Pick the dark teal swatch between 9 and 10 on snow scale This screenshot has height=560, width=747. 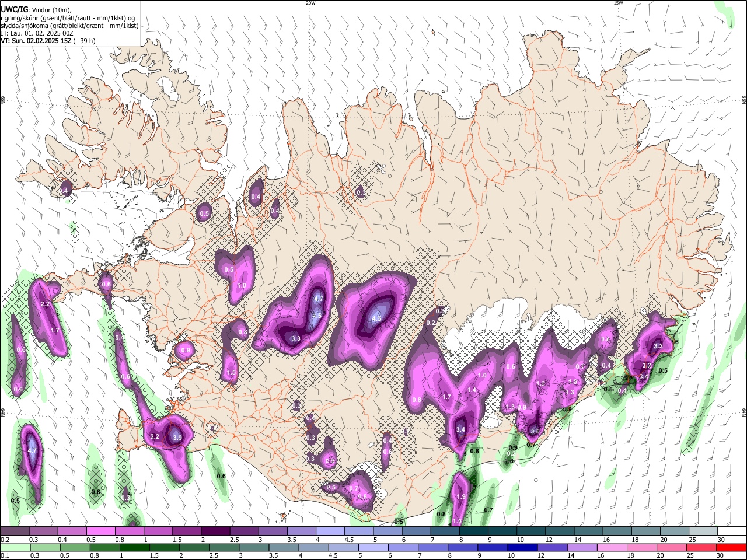click(x=502, y=531)
